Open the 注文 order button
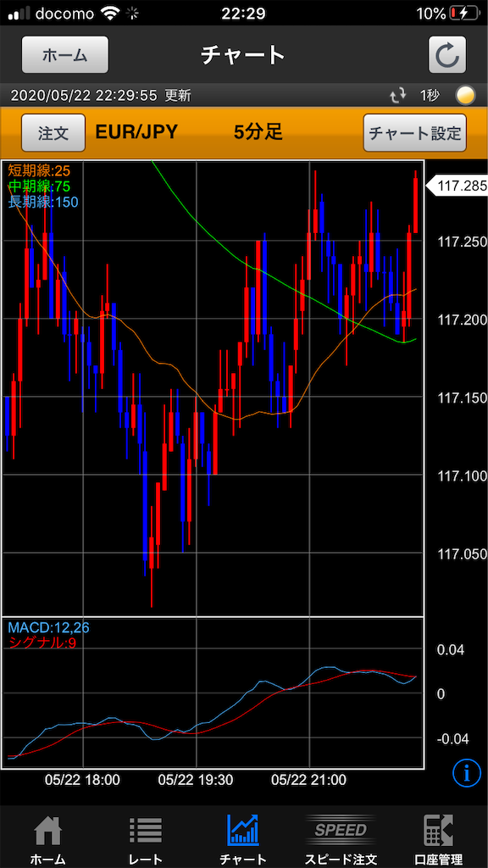This screenshot has width=488, height=868. tap(53, 133)
